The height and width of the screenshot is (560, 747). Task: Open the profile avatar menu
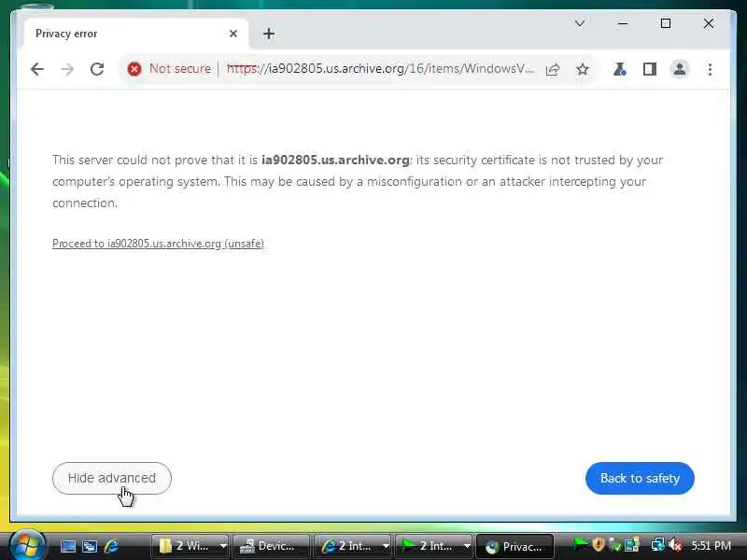click(x=680, y=69)
